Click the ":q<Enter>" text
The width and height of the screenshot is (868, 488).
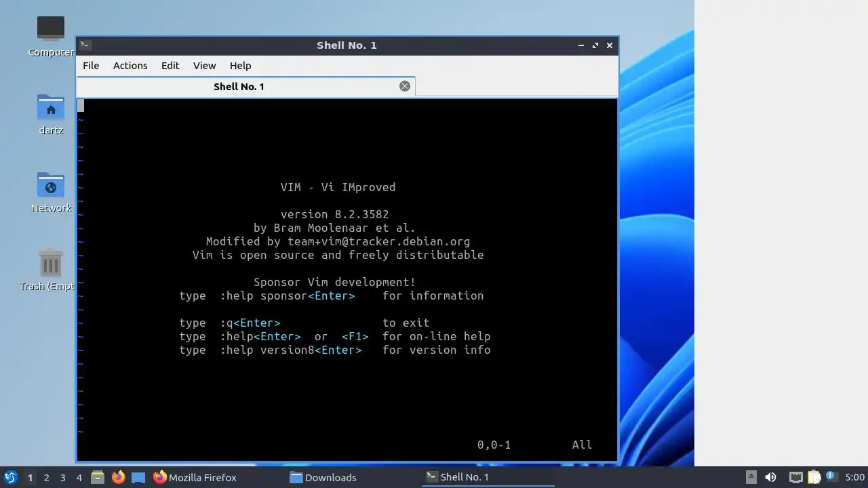(250, 323)
